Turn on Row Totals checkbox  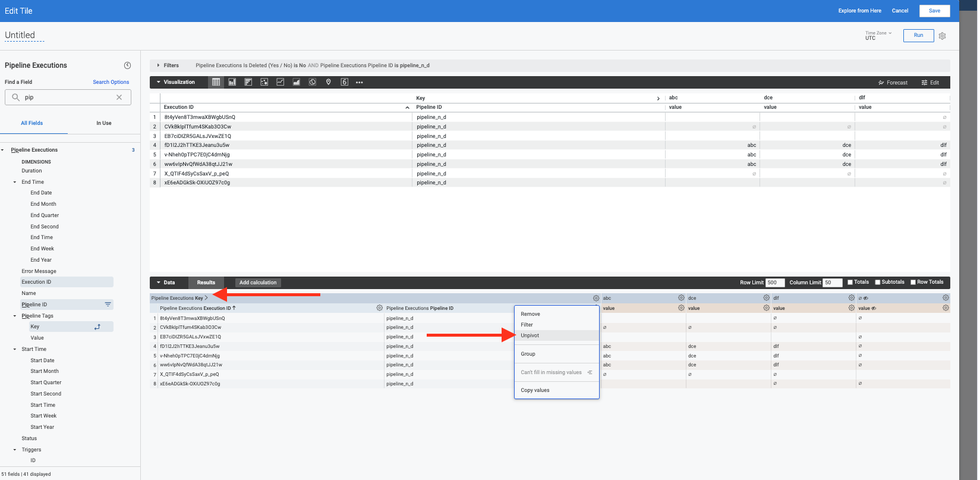click(x=913, y=283)
